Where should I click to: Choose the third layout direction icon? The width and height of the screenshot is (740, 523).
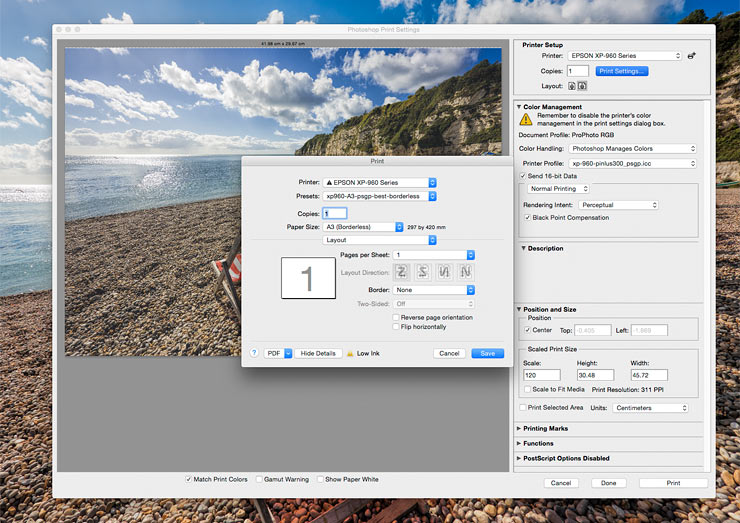click(x=444, y=272)
